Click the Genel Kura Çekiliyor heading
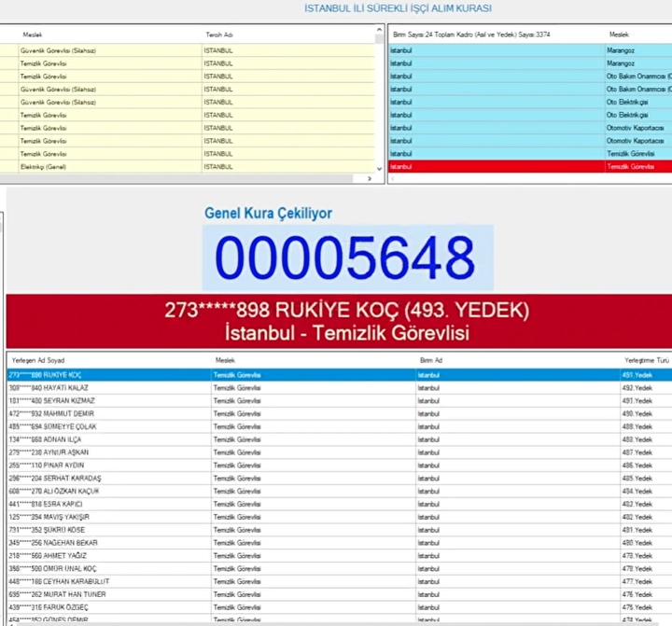This screenshot has height=626, width=672. (268, 213)
